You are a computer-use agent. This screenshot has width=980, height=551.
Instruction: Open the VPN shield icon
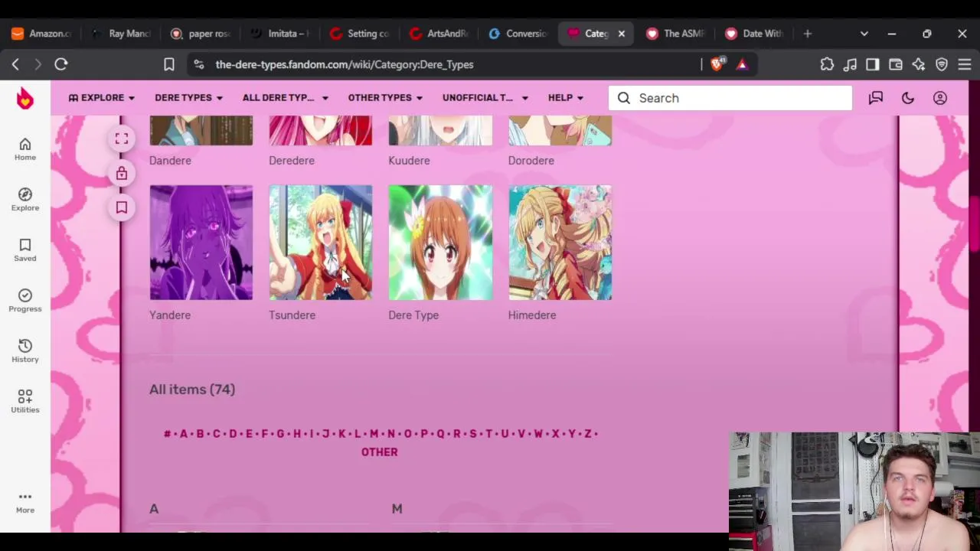[942, 64]
